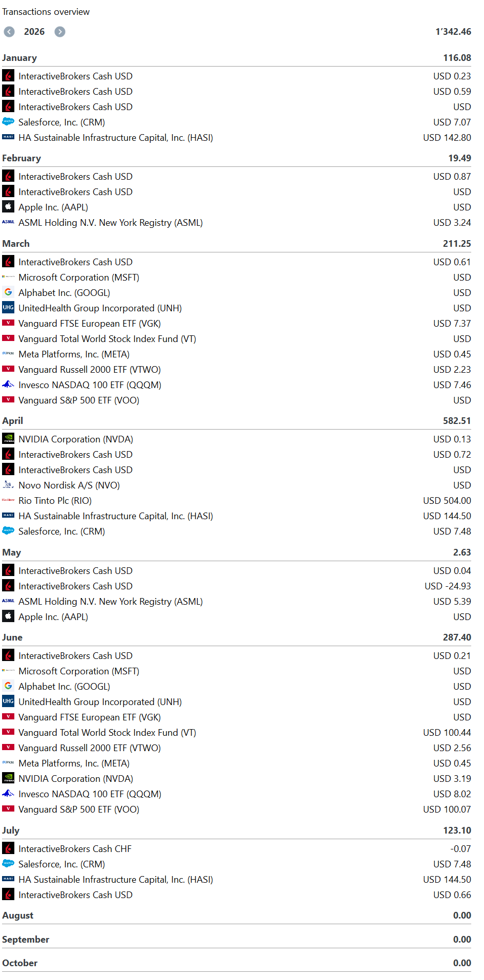Open Meta Platforms, Inc. entry in March
484x980 pixels.
click(237, 354)
